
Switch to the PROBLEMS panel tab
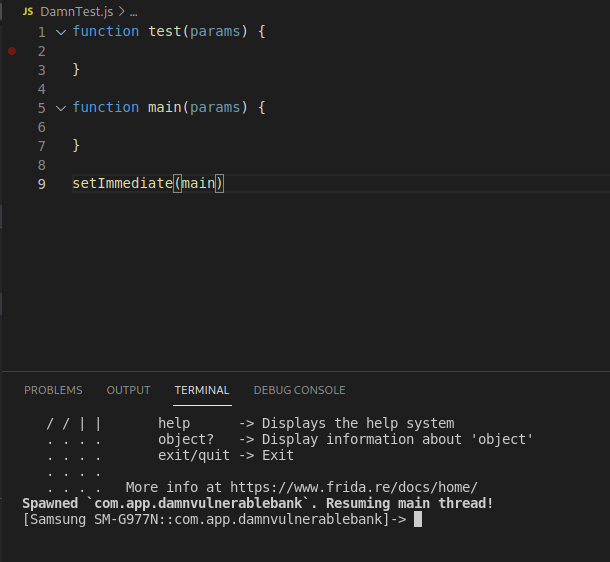(53, 390)
